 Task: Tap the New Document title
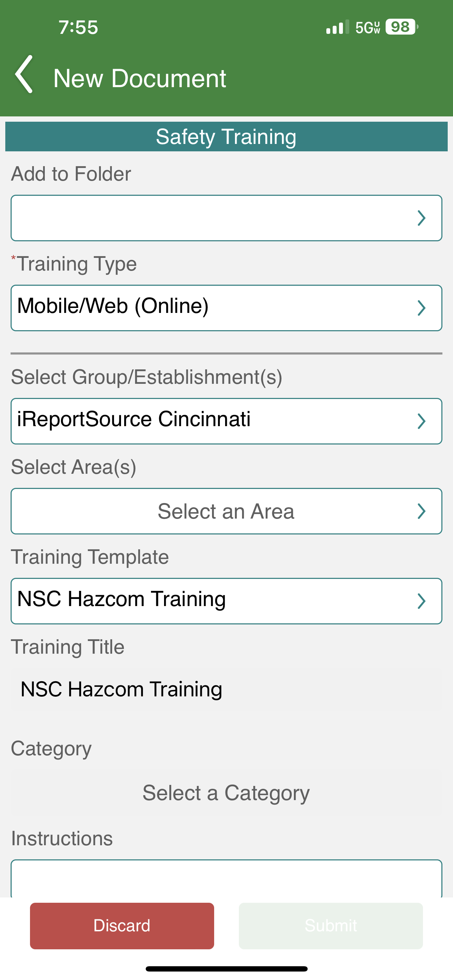[x=140, y=78]
